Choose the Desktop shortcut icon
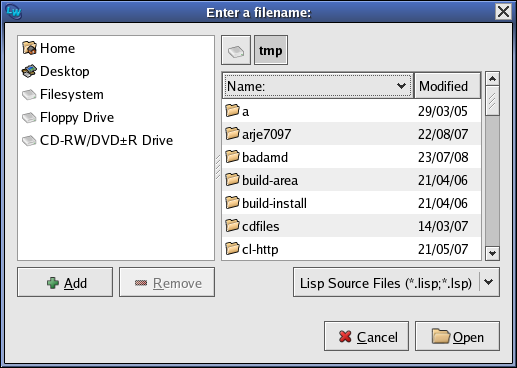The width and height of the screenshot is (517, 368). (x=29, y=71)
